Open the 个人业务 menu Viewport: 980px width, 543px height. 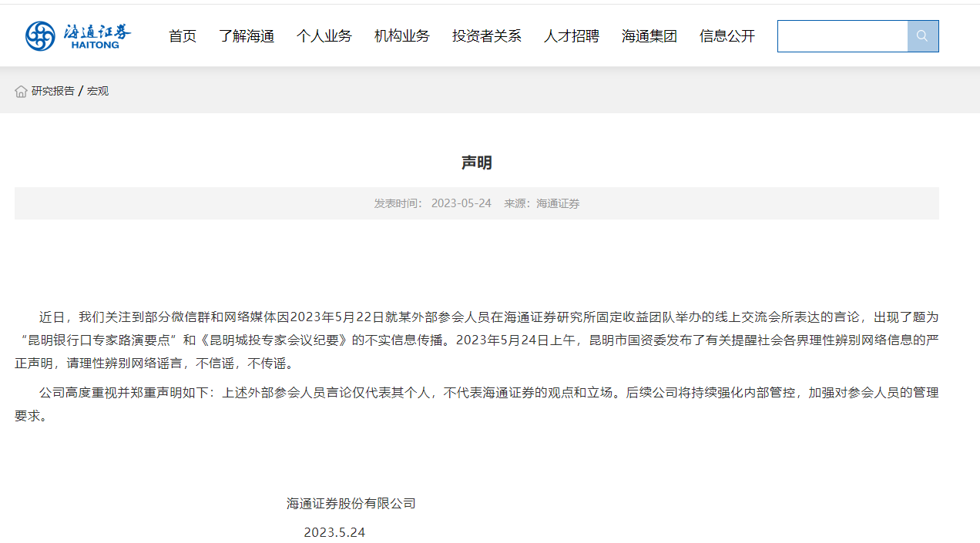324,36
